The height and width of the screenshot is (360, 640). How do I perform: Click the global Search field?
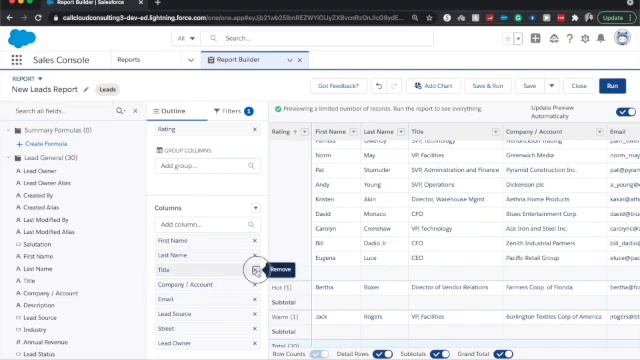[x=317, y=38]
